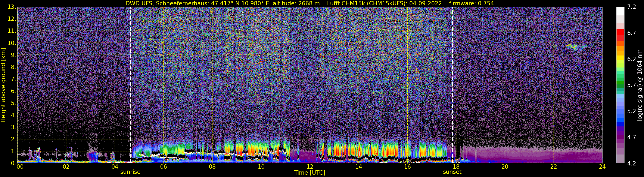The image size is (644, 177).
Task: Click the height tick label '10.'
Action: point(12,43)
